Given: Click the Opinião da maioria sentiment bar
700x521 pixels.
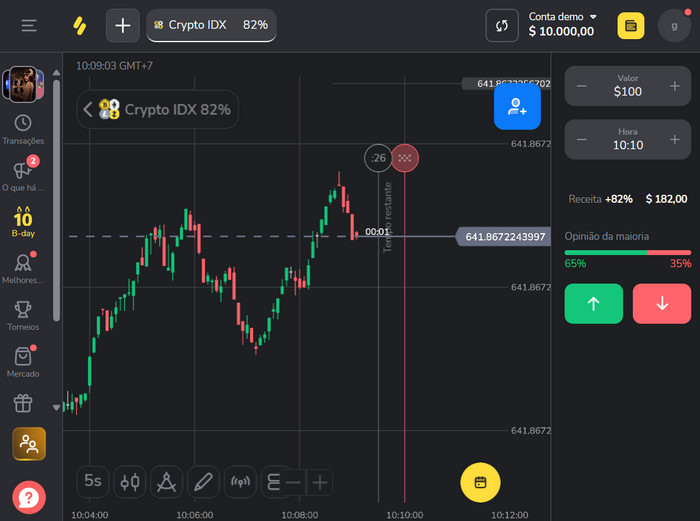Looking at the screenshot, I should pyautogui.click(x=627, y=253).
